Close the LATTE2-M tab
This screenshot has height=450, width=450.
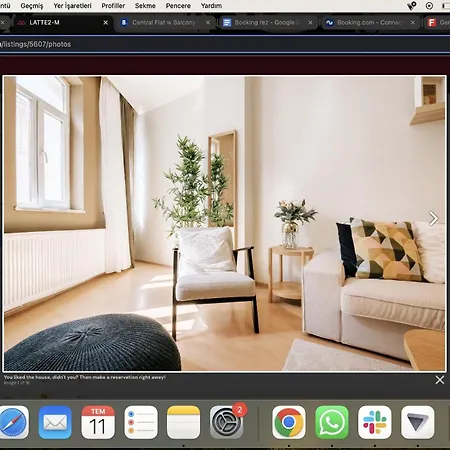coord(106,22)
